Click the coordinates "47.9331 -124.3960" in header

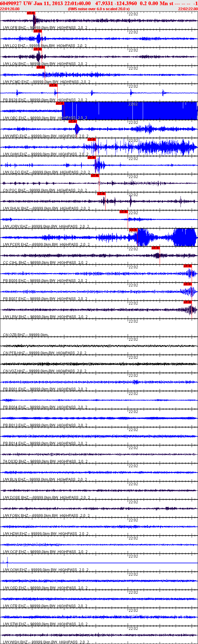point(116,3)
